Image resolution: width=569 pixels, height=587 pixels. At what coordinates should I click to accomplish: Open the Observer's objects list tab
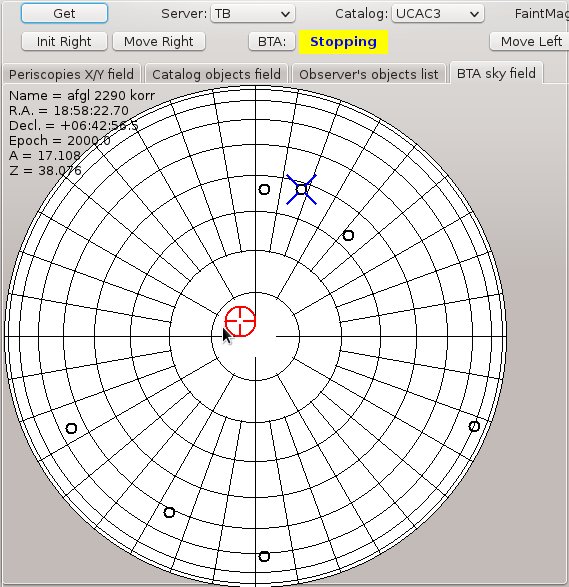point(369,74)
